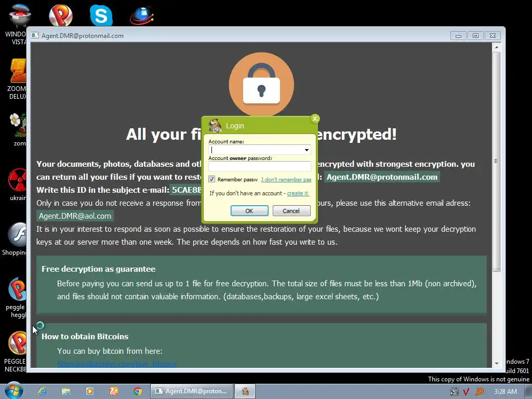Select the highlighted Agent.DMR@protonmail.com address
Viewport: 532px width, 399px height.
[x=382, y=177]
